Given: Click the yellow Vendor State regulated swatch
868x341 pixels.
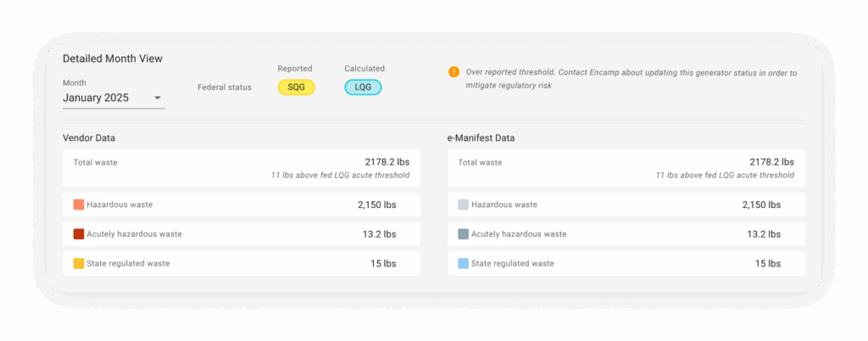Looking at the screenshot, I should [x=79, y=264].
